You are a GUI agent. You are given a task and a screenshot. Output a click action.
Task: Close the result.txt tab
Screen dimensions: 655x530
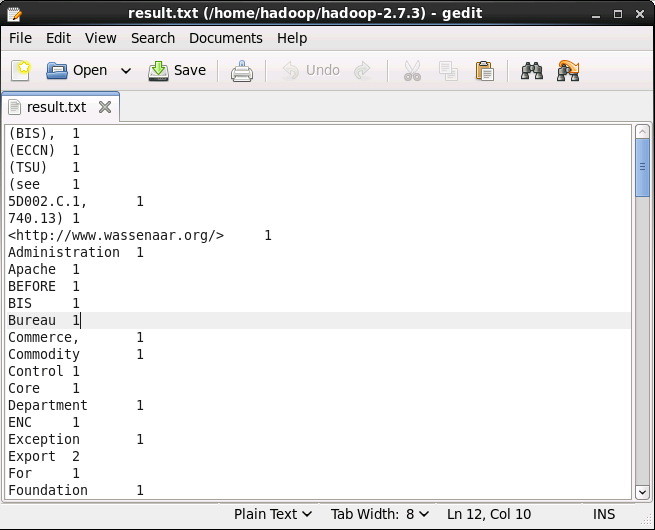coord(105,107)
